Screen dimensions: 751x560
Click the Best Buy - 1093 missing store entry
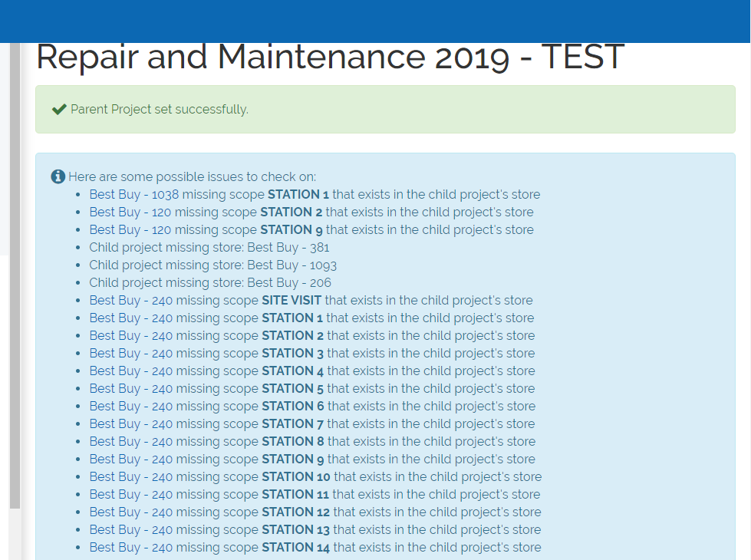[212, 265]
